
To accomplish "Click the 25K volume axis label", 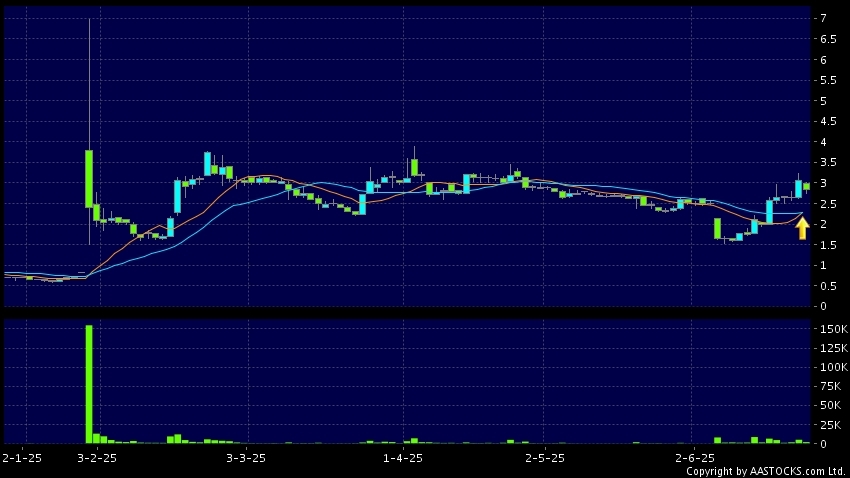I will point(830,425).
